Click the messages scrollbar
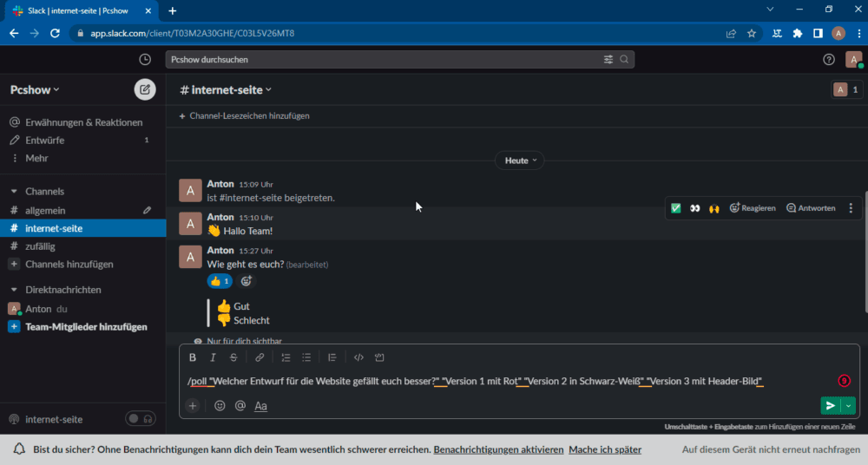This screenshot has height=465, width=868. tap(865, 252)
